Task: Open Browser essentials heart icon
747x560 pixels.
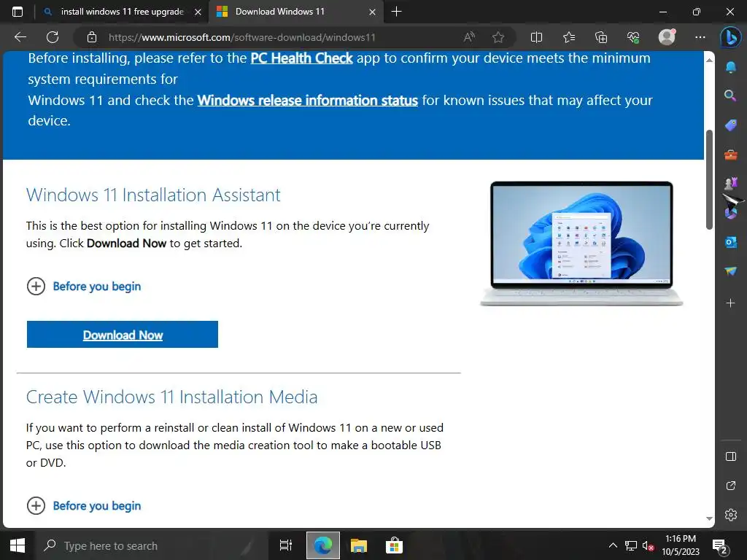Action: (633, 37)
